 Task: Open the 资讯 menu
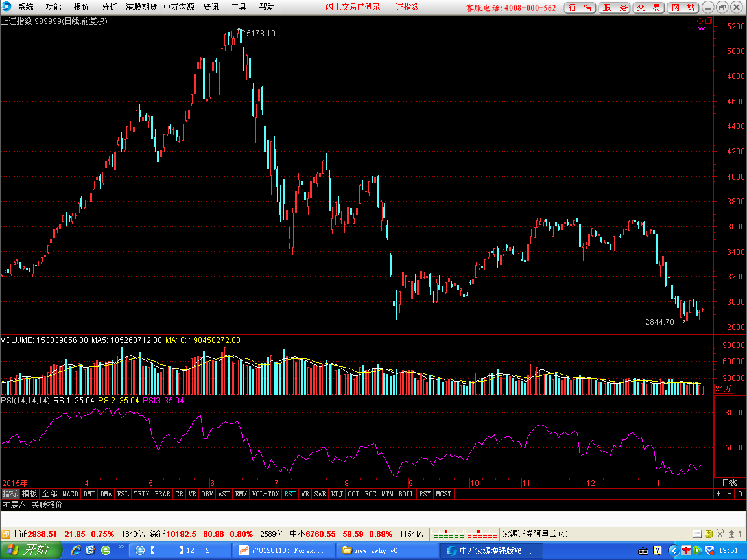[211, 6]
